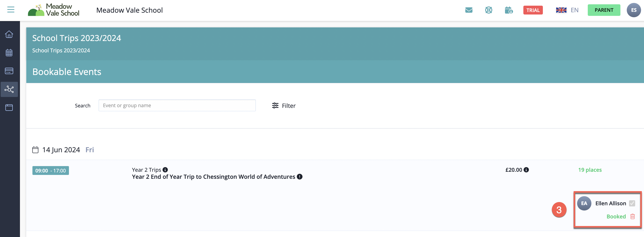Open the hamburger navigation menu
This screenshot has height=237, width=644.
11,10
